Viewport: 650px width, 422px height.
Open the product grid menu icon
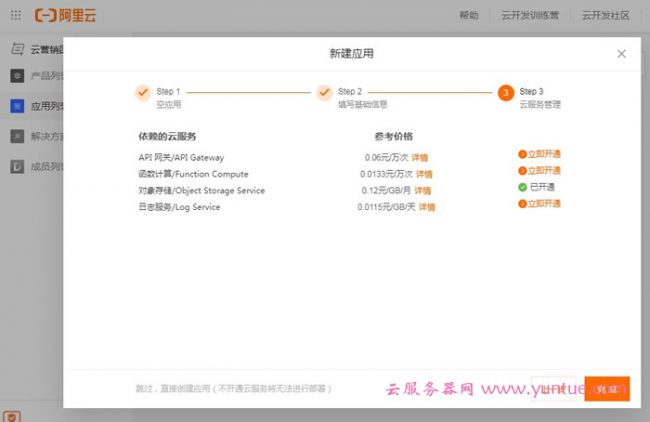pyautogui.click(x=16, y=16)
